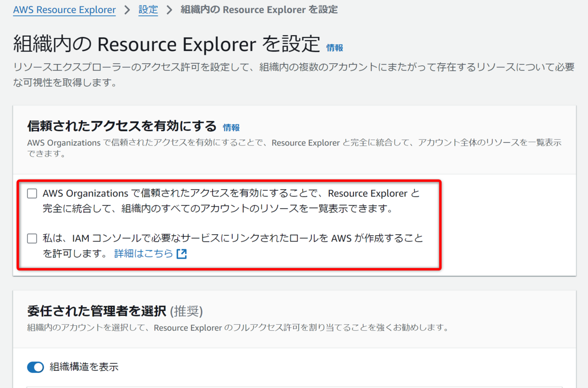Viewport: 588px width, 388px height.
Task: Click the external link icon after 詳細はこちら
Action: [182, 254]
